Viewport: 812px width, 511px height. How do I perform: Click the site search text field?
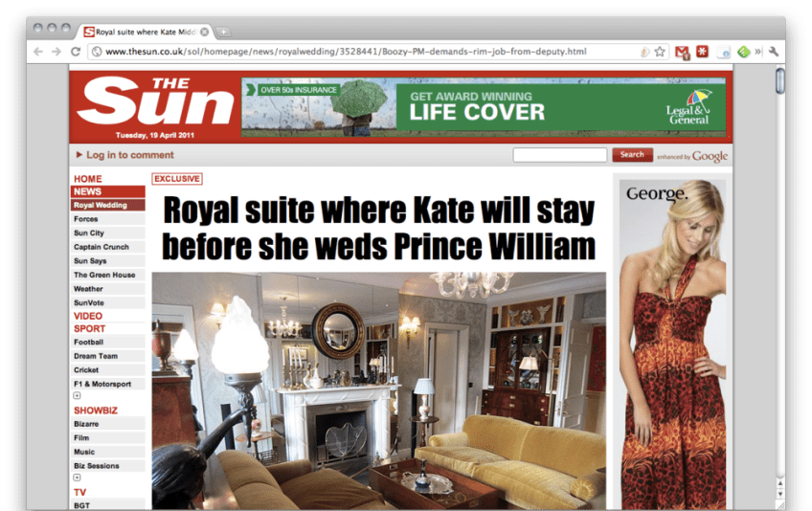point(560,155)
